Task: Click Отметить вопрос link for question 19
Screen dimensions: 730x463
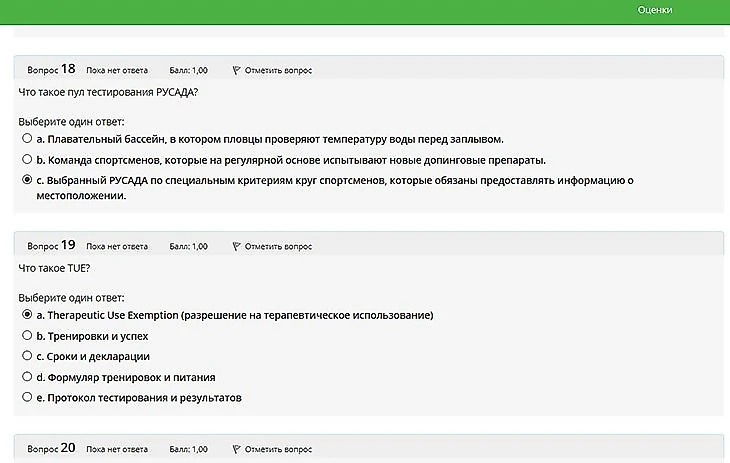Action: 278,246
